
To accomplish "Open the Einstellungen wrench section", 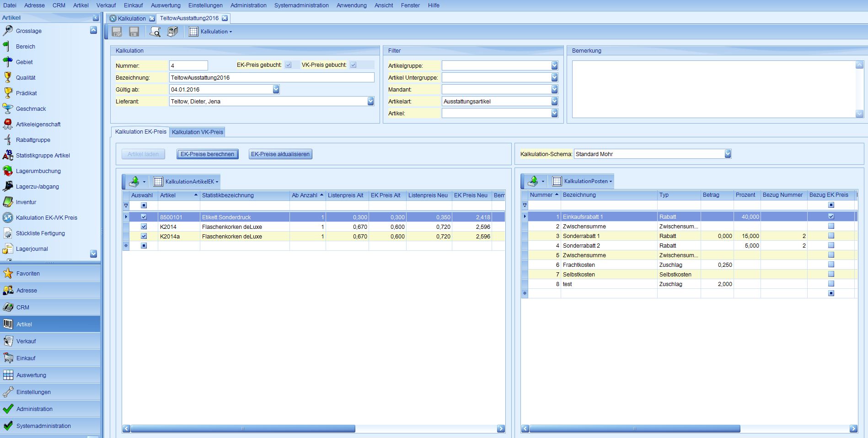I will [x=50, y=392].
